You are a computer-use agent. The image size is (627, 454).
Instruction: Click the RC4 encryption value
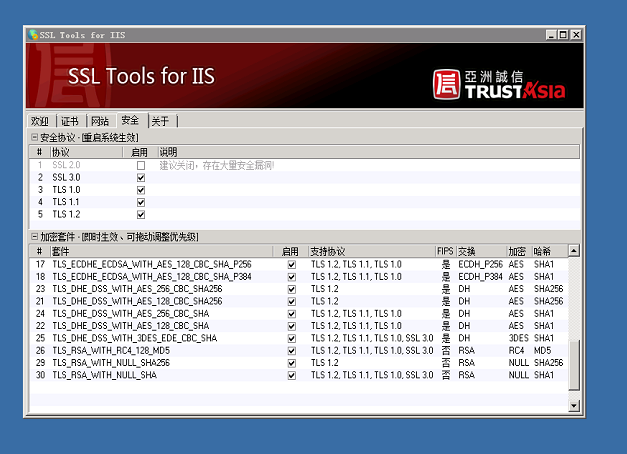pyautogui.click(x=516, y=351)
